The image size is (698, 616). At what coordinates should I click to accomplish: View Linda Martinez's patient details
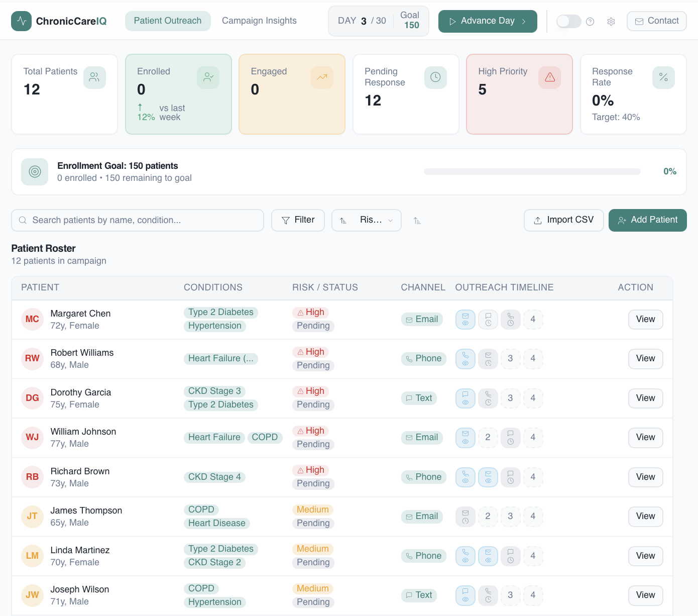[x=646, y=556]
